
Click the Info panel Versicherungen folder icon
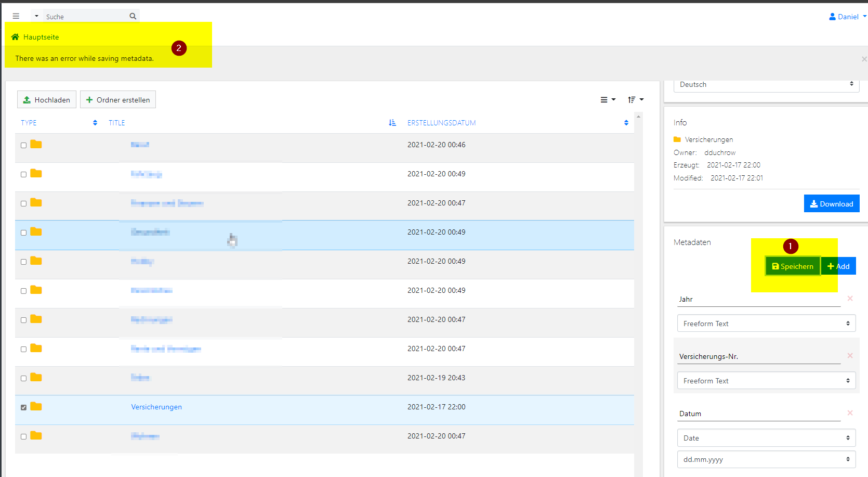point(677,139)
